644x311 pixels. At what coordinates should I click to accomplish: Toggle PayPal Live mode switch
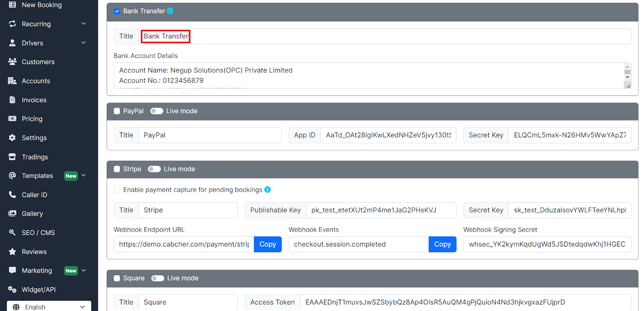157,111
